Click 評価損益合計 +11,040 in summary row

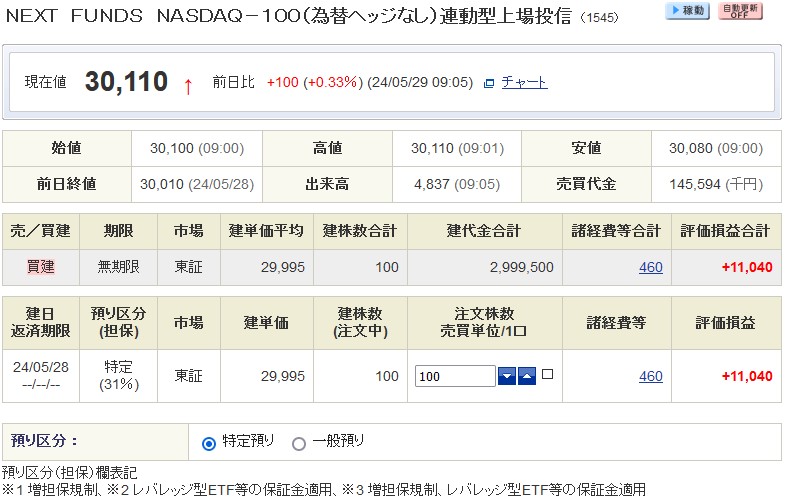(747, 267)
